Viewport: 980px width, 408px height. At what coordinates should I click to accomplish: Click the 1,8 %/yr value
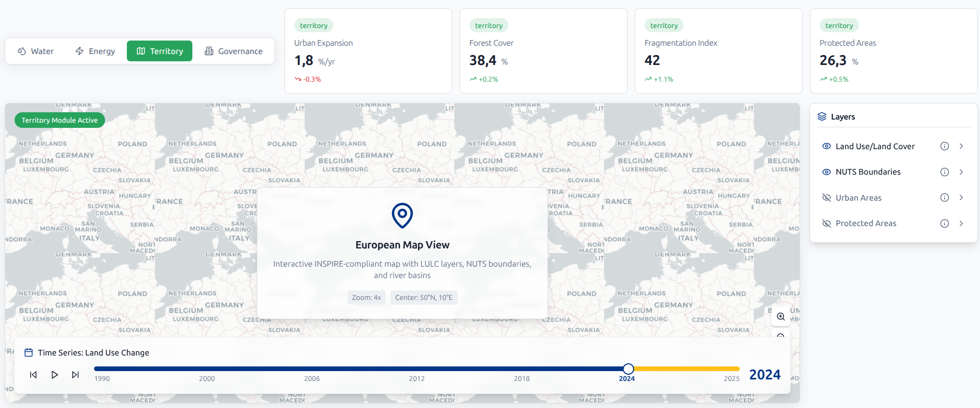tap(315, 61)
